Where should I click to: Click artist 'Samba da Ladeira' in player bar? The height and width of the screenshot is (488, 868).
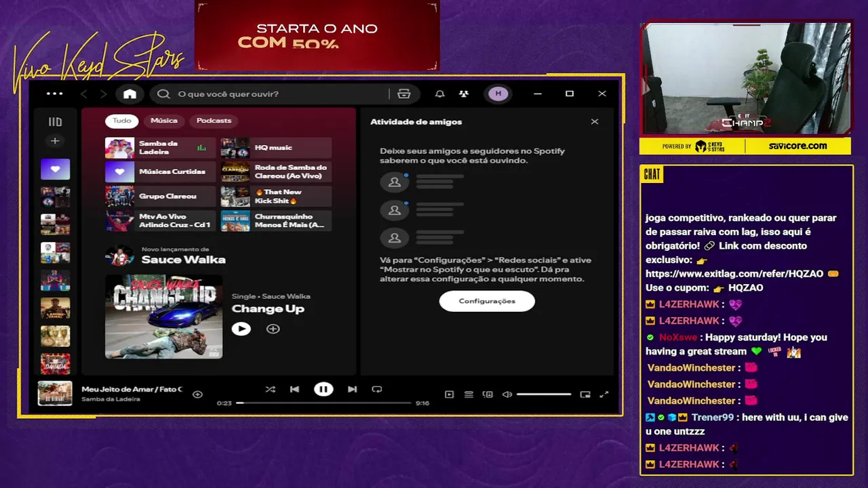111,399
